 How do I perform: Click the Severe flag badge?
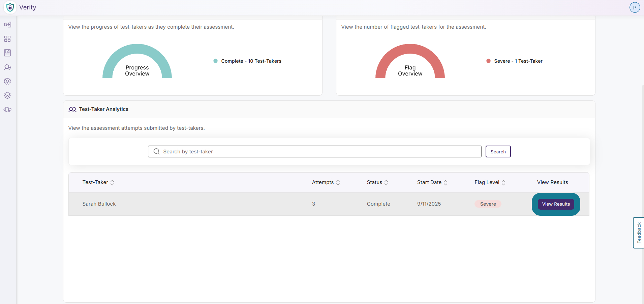(488, 204)
